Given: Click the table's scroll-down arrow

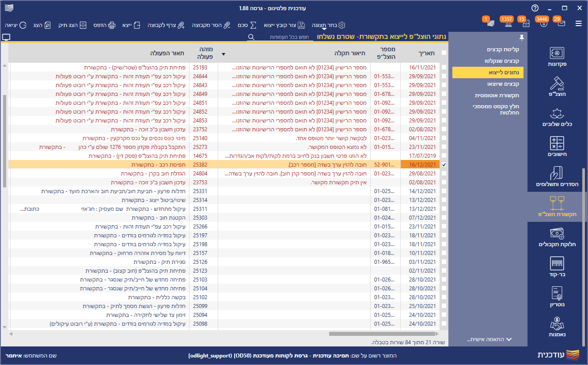Looking at the screenshot, I should (x=4, y=327).
